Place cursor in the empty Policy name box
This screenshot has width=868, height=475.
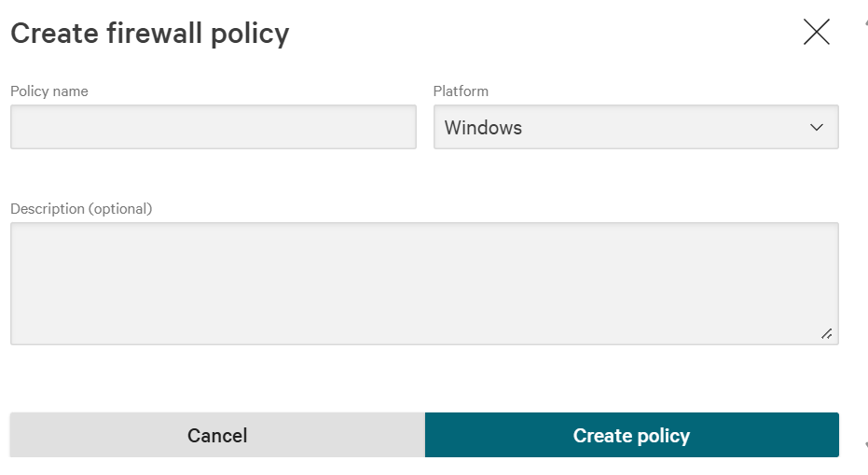pyautogui.click(x=213, y=127)
